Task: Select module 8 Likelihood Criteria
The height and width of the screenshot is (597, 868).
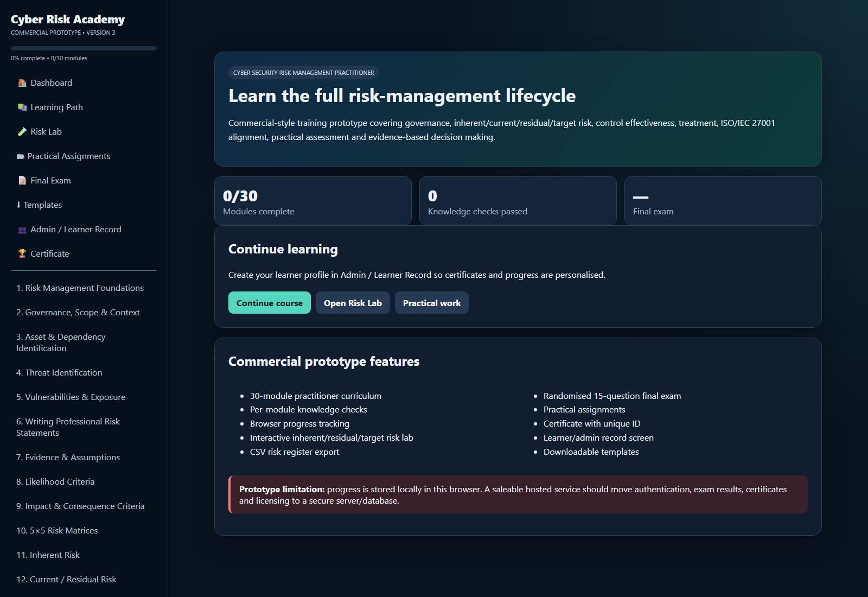Action: click(84, 481)
